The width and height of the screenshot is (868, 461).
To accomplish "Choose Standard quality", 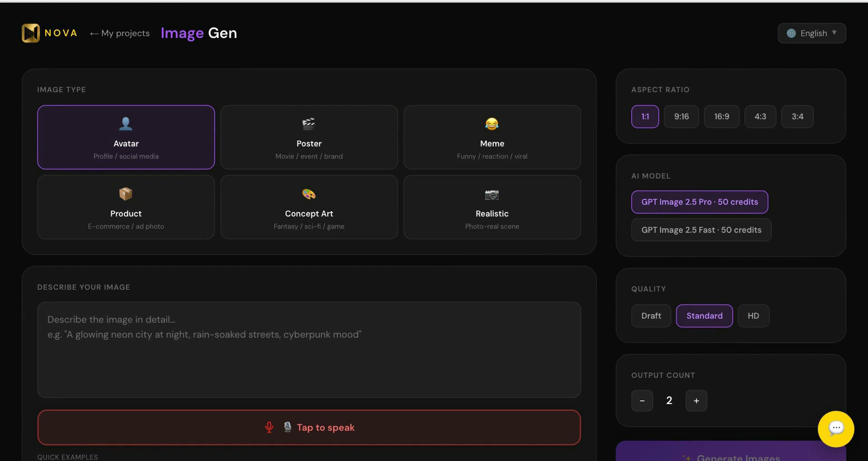I will [x=704, y=316].
